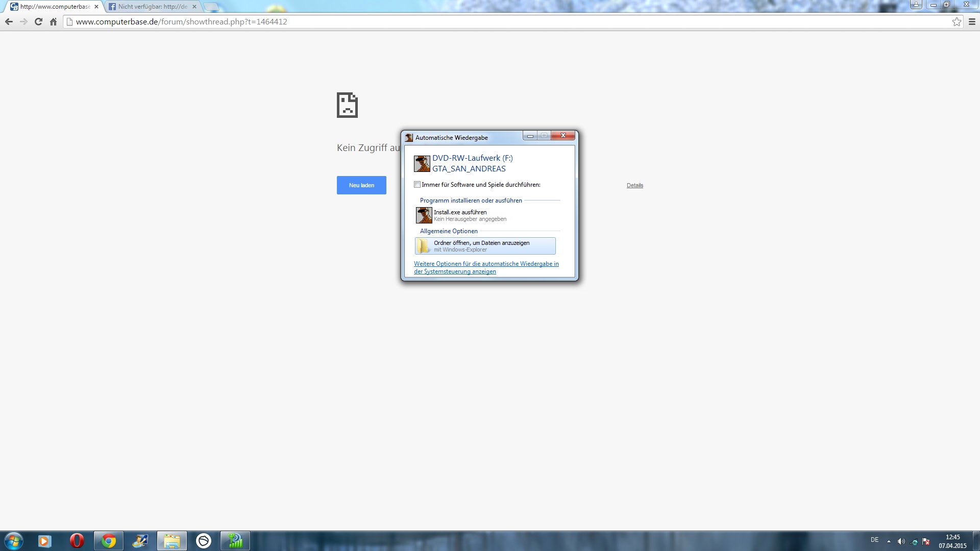The image size is (980, 551).
Task: Check 'Immer für Software und Spiele durchführen'
Action: tap(418, 185)
